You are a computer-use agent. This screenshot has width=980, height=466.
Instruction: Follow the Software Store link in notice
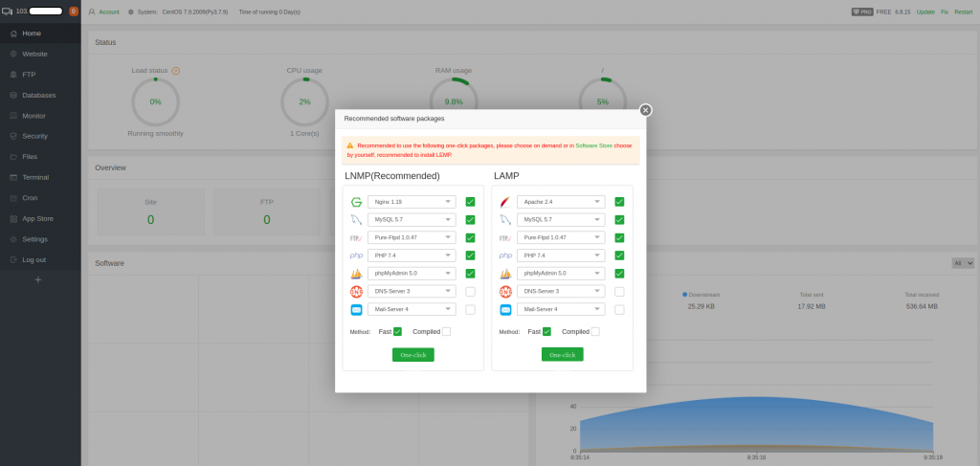pos(593,145)
